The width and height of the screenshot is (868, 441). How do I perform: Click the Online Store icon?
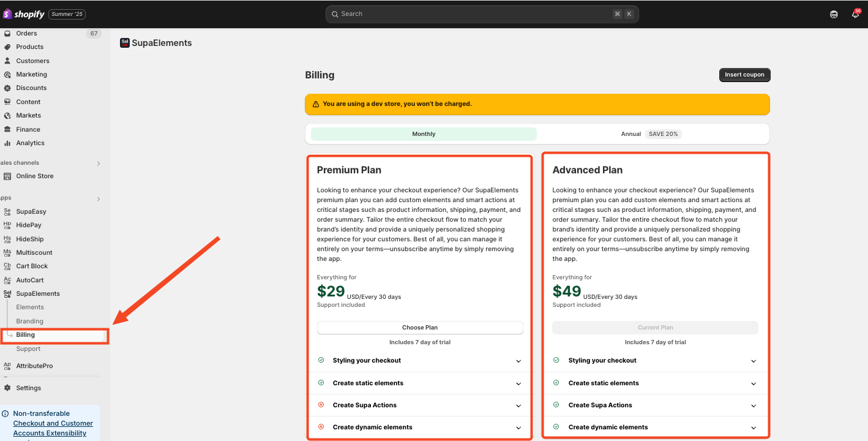[x=7, y=176]
